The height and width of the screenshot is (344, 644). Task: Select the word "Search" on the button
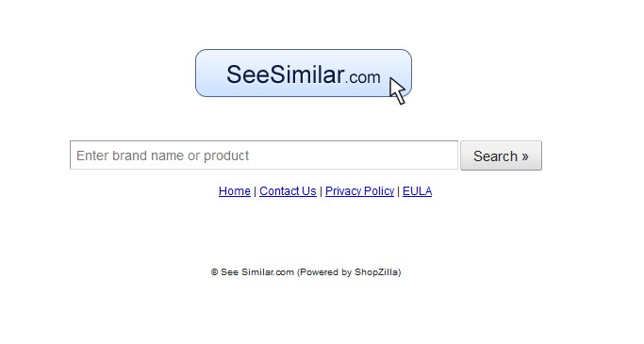pyautogui.click(x=495, y=156)
